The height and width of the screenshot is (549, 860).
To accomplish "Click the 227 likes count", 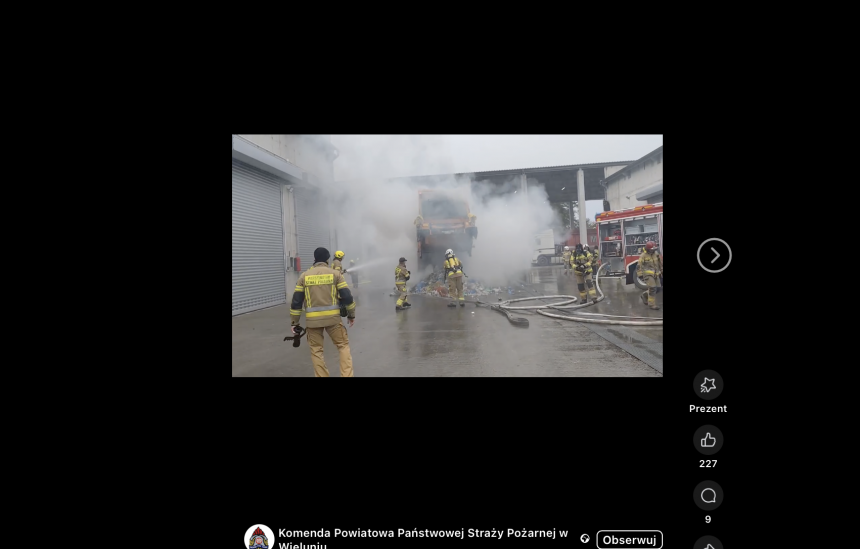I will pyautogui.click(x=708, y=464).
